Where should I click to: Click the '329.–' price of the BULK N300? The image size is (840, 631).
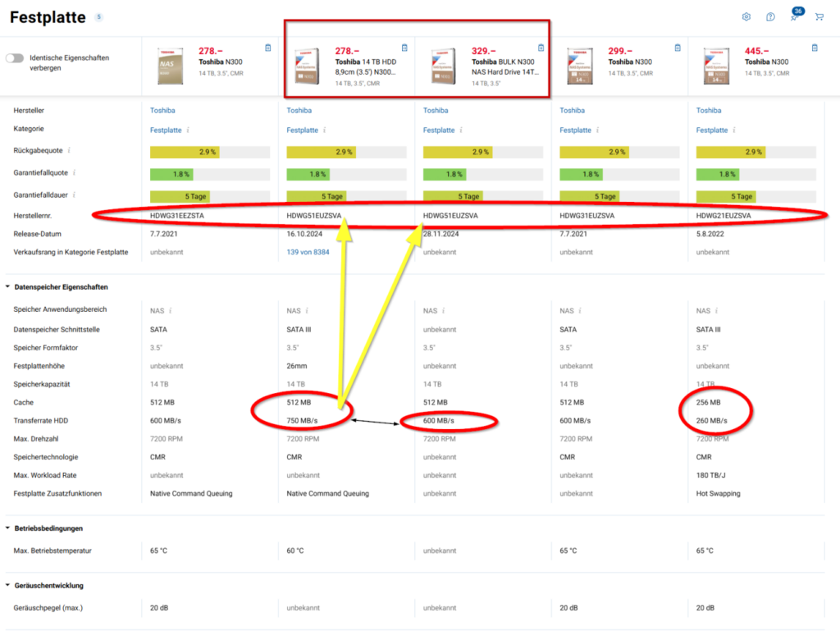(x=484, y=52)
